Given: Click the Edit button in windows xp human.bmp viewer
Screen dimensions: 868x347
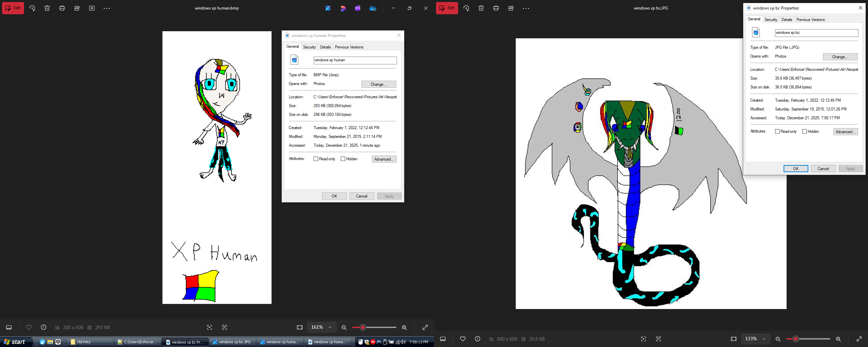Looking at the screenshot, I should (x=13, y=8).
